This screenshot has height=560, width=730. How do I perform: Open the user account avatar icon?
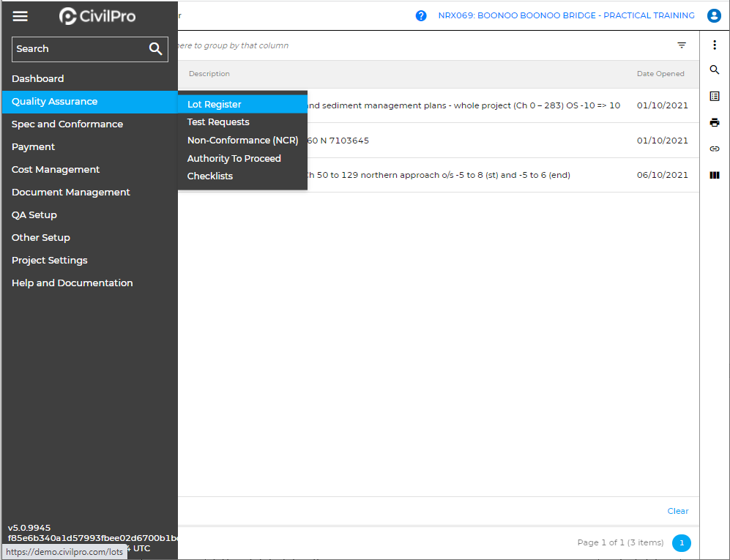pyautogui.click(x=714, y=15)
